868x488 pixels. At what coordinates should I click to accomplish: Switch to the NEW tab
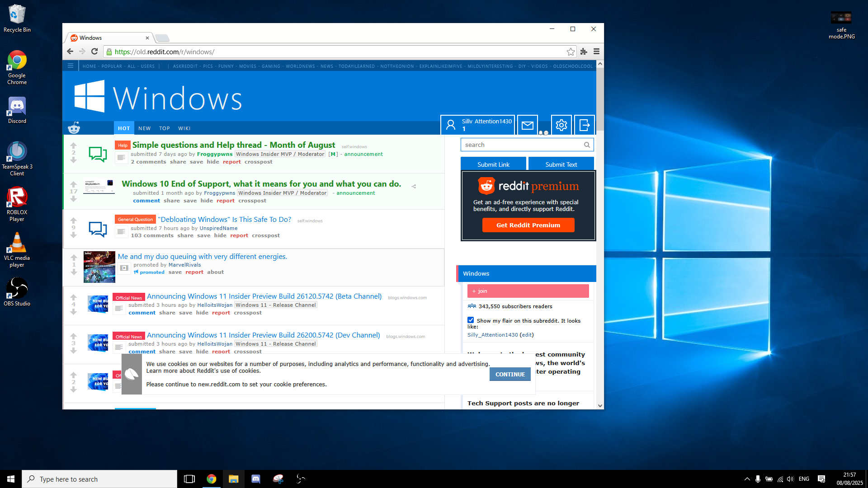pos(145,128)
